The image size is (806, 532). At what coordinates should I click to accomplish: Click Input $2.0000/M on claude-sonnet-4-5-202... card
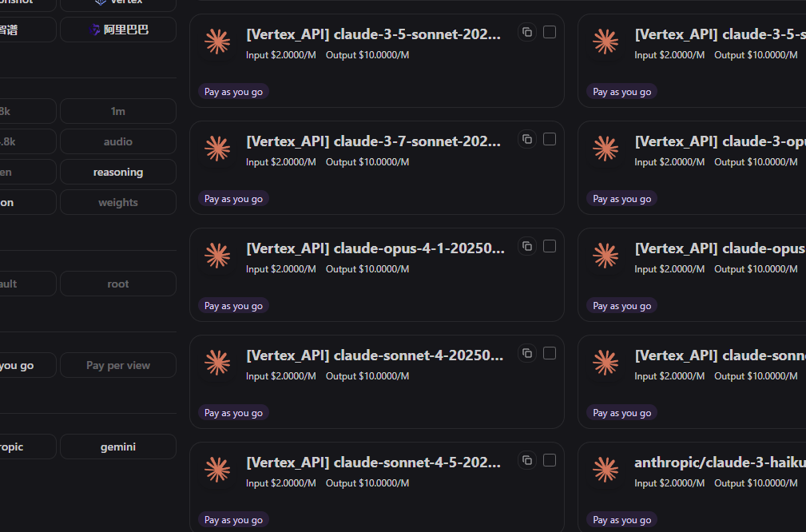(281, 482)
